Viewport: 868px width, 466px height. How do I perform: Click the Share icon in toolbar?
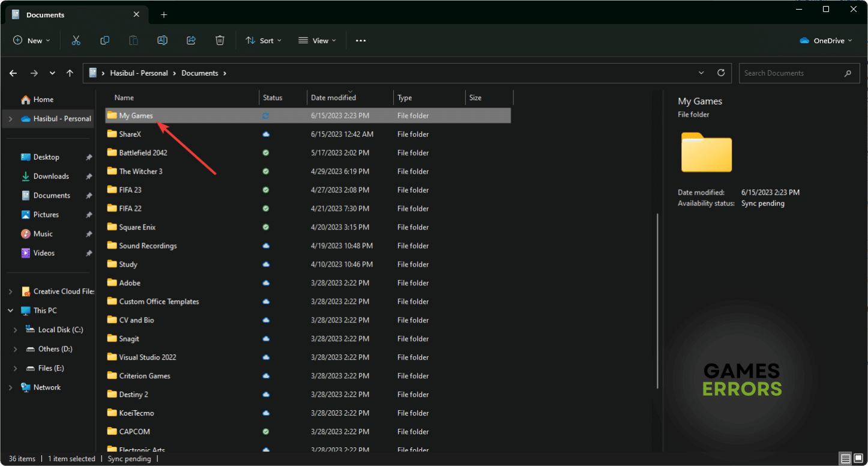click(x=191, y=40)
